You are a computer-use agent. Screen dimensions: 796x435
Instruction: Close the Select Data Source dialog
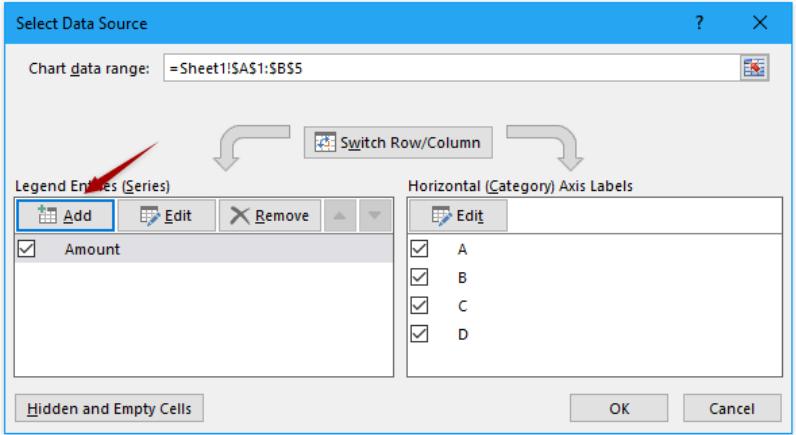click(760, 23)
